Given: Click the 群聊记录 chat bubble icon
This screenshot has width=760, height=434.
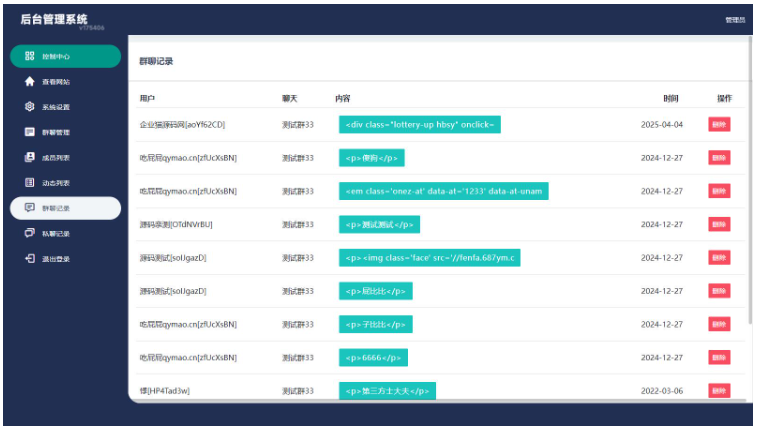Looking at the screenshot, I should tap(30, 208).
